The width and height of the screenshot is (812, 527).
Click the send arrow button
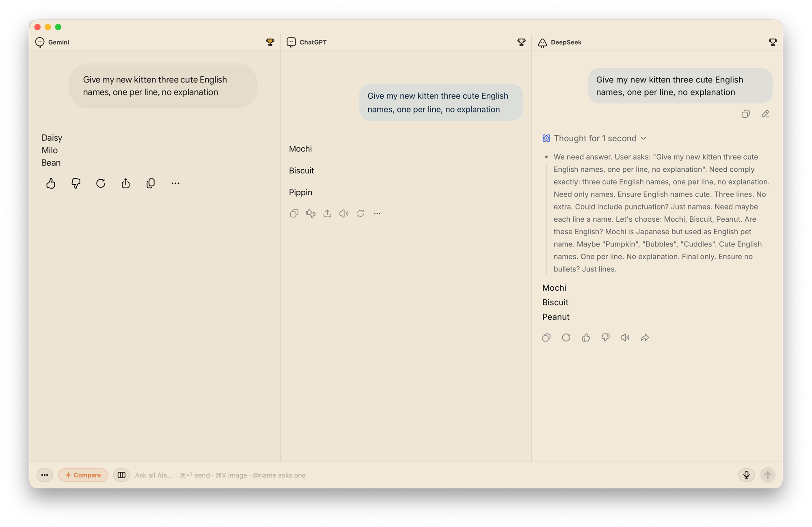pos(767,475)
